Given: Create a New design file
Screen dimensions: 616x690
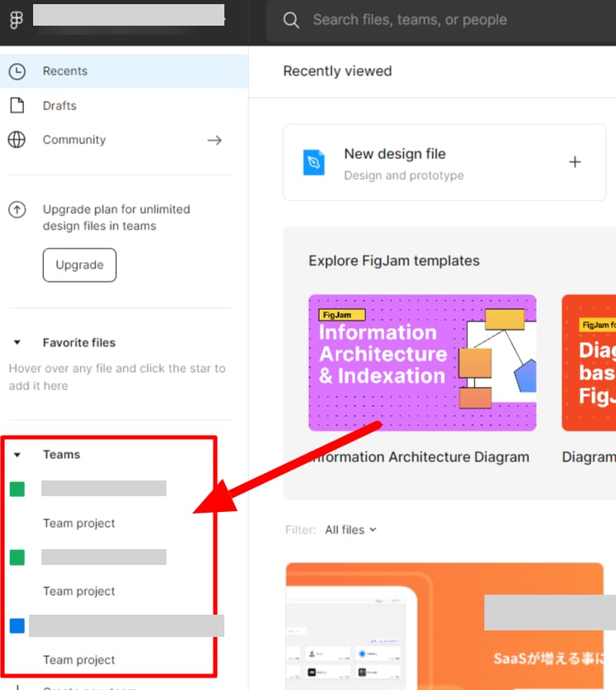Looking at the screenshot, I should (x=445, y=162).
